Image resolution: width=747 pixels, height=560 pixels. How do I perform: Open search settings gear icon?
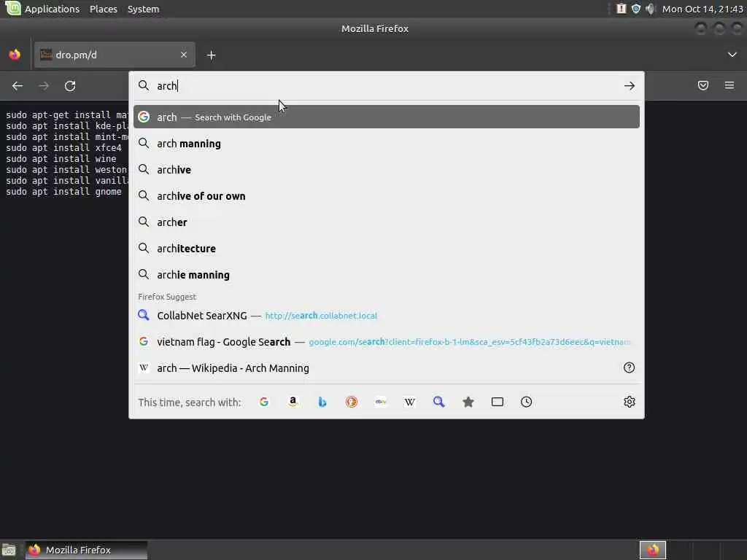click(630, 402)
